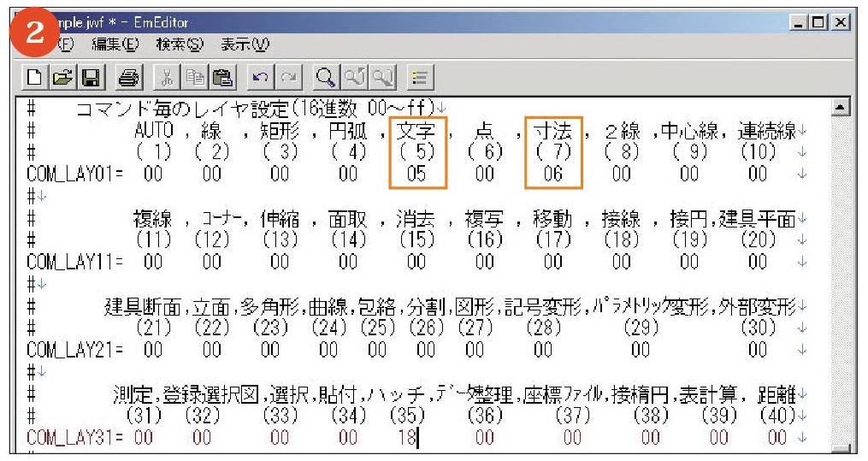Click the value 18 in the COM_LAY31 line
This screenshot has width=868, height=461.
coord(405,438)
